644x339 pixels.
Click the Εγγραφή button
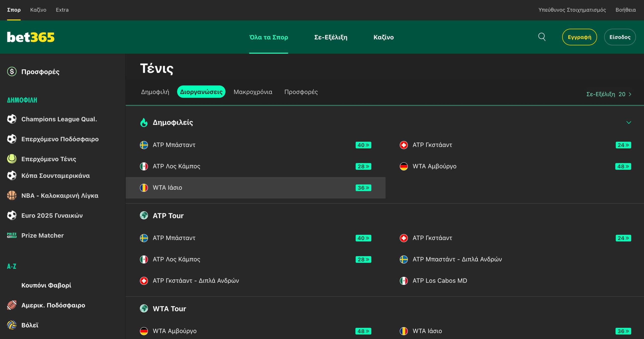(x=579, y=37)
